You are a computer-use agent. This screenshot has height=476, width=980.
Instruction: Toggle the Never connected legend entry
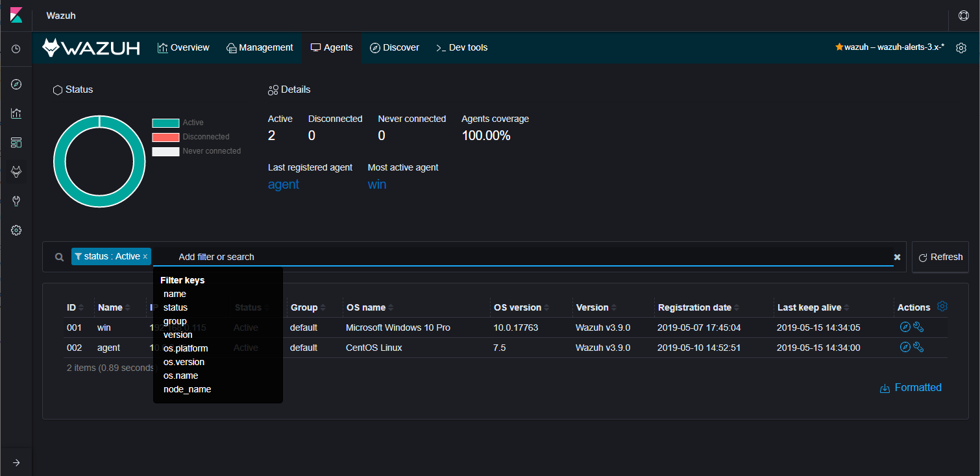coord(212,150)
